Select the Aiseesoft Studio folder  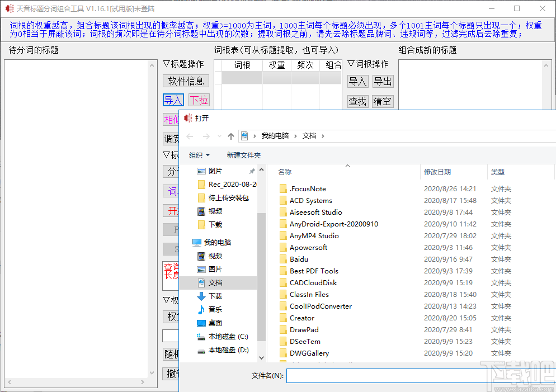coord(316,212)
